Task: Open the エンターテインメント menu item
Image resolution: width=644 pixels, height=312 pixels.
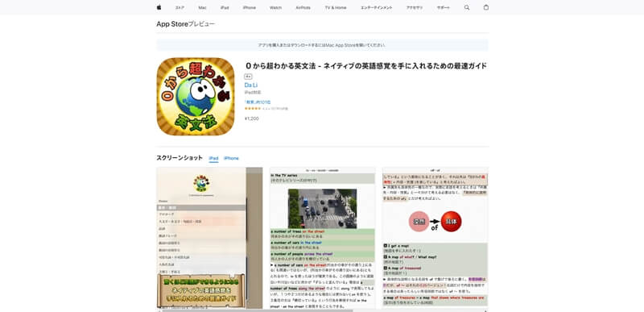Action: [x=376, y=8]
